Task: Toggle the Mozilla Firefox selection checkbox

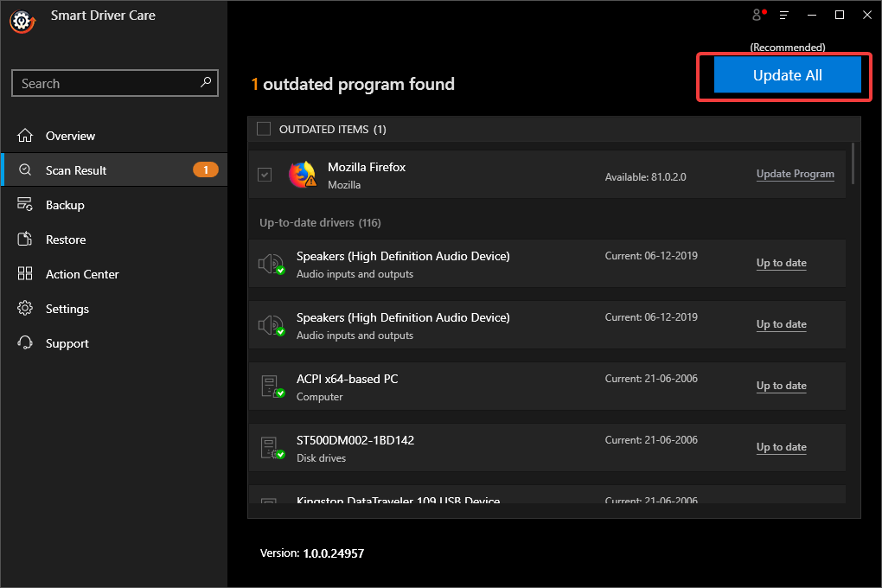Action: 264,174
